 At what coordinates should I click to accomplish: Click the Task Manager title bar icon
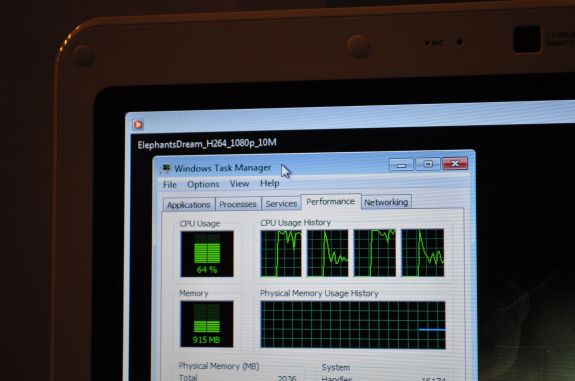[166, 168]
